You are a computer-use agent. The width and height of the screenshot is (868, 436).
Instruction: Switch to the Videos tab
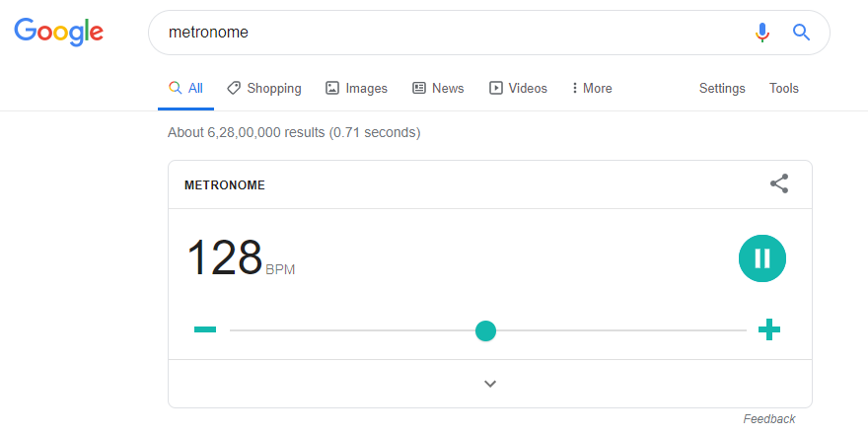pos(518,88)
